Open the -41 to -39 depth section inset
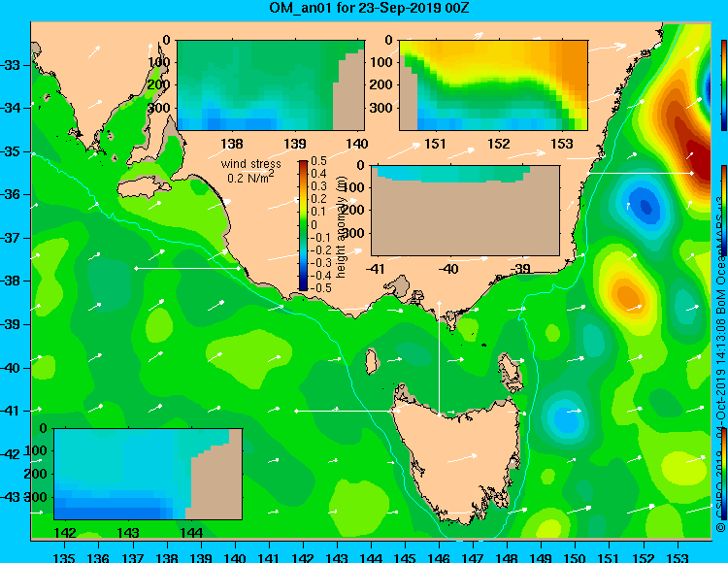 click(466, 211)
